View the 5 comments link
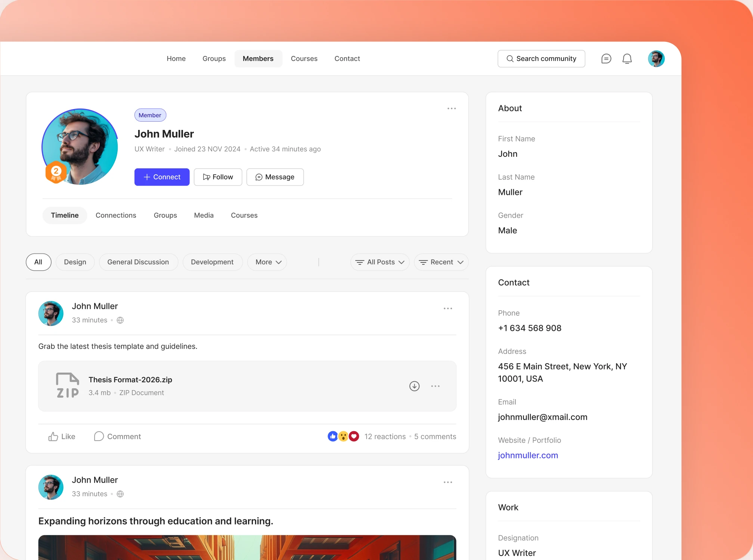The height and width of the screenshot is (560, 753). 435,436
